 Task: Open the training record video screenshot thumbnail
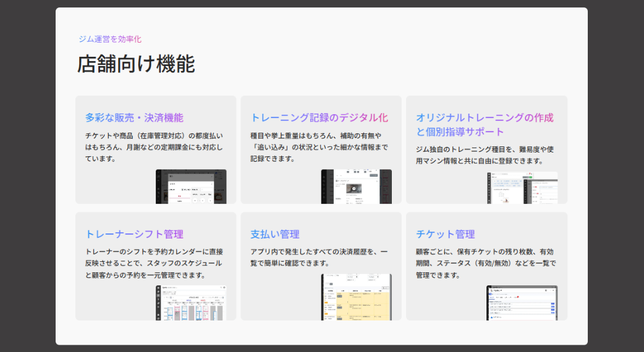pyautogui.click(x=357, y=186)
